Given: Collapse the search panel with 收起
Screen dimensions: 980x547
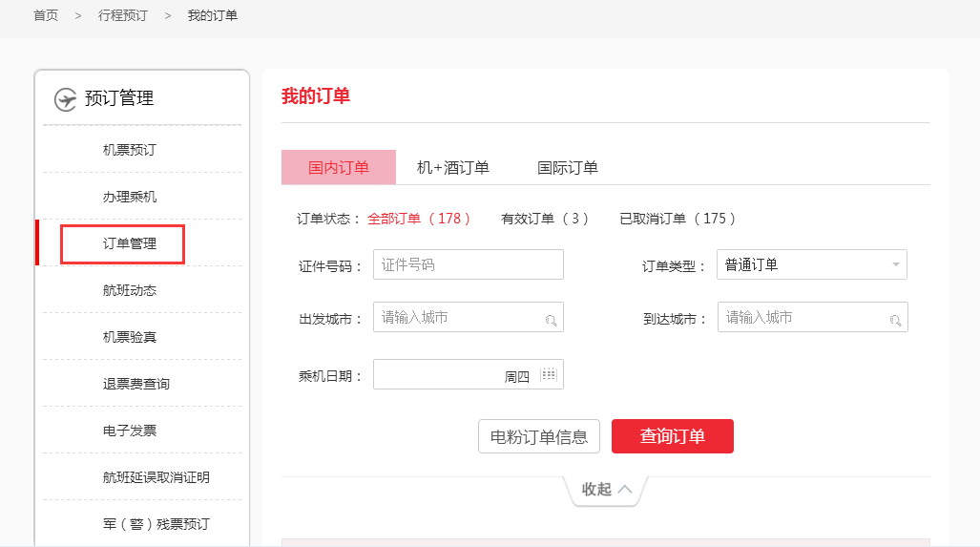Looking at the screenshot, I should pos(606,489).
